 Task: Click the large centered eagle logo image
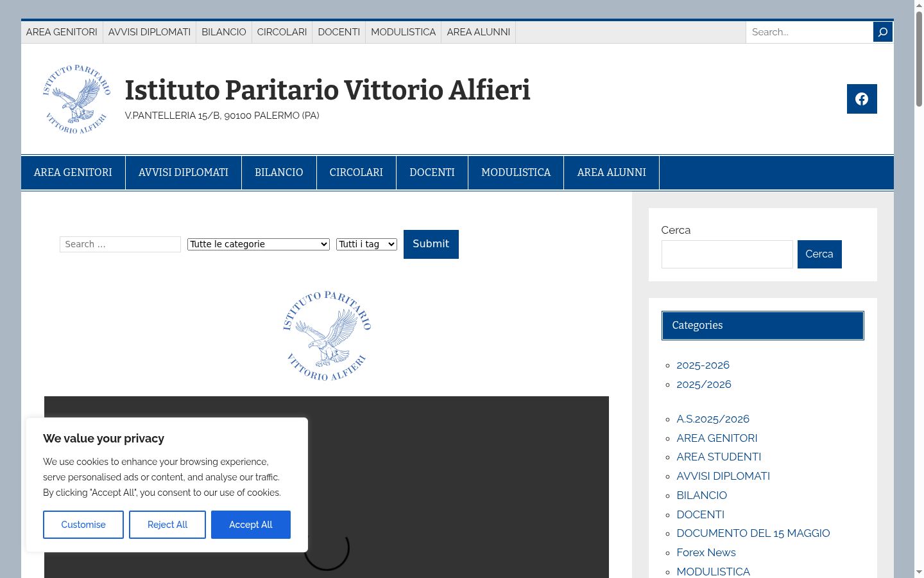(x=327, y=335)
